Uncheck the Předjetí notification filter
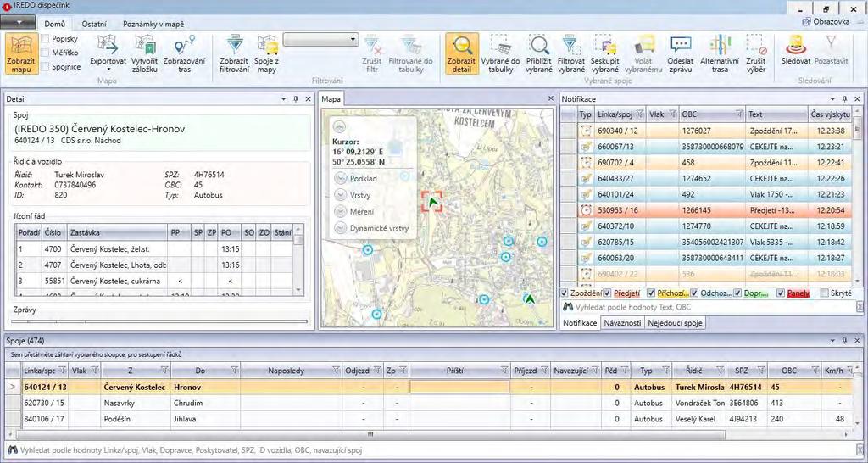Image resolution: width=868 pixels, height=463 pixels. 607,293
